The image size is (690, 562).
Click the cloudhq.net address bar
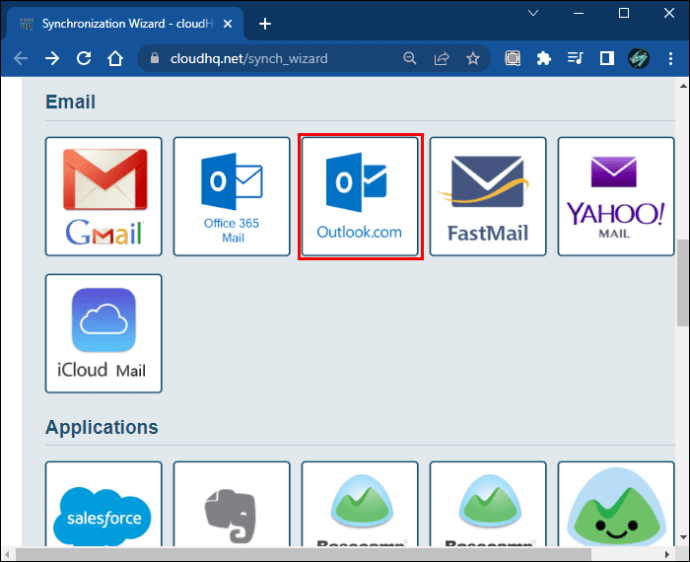point(270,59)
